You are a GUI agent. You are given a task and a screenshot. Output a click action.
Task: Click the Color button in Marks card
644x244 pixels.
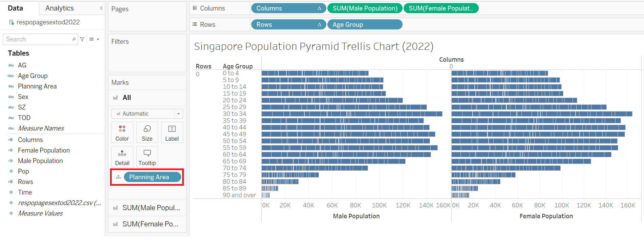click(122, 133)
